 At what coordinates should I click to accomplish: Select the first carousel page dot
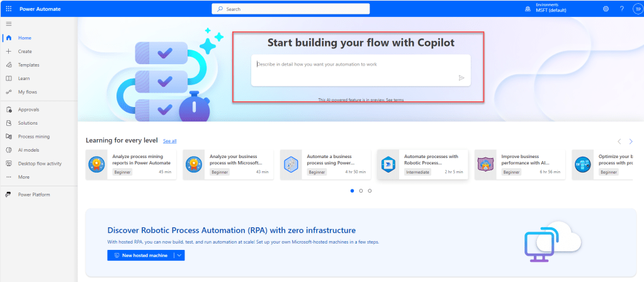click(x=352, y=190)
